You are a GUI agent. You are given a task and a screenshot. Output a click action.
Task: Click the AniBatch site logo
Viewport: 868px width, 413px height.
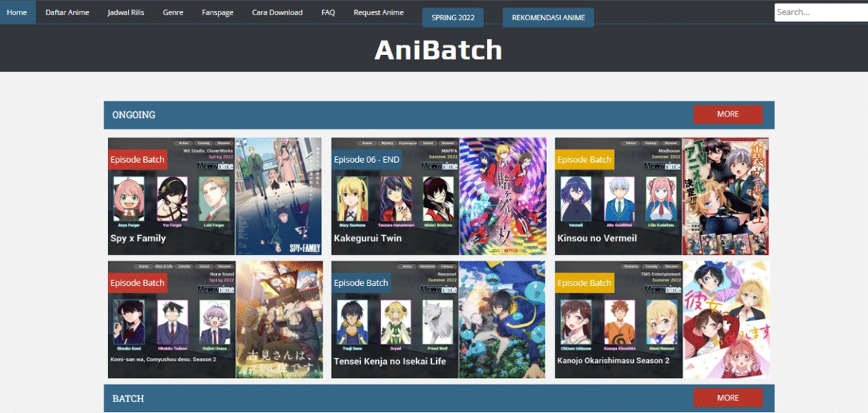pos(438,50)
